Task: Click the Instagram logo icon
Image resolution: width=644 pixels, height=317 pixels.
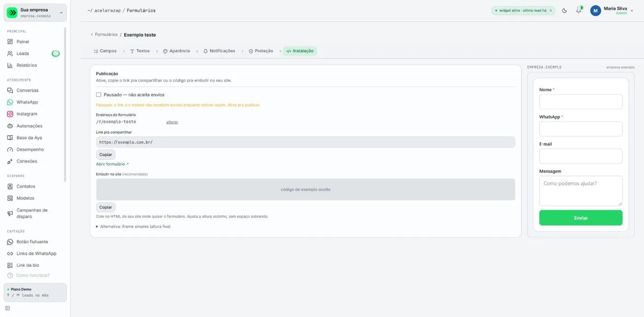Action: tap(10, 114)
